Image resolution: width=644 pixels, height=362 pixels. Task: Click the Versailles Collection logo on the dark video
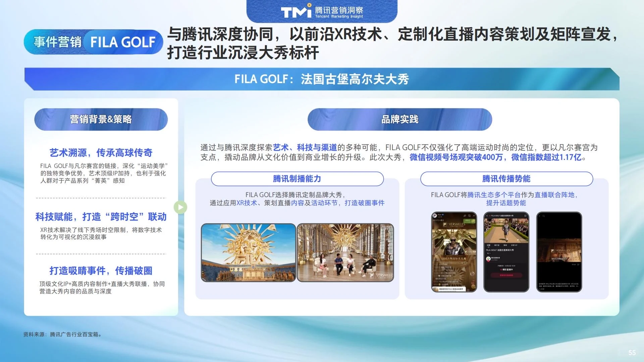pyautogui.click(x=561, y=251)
